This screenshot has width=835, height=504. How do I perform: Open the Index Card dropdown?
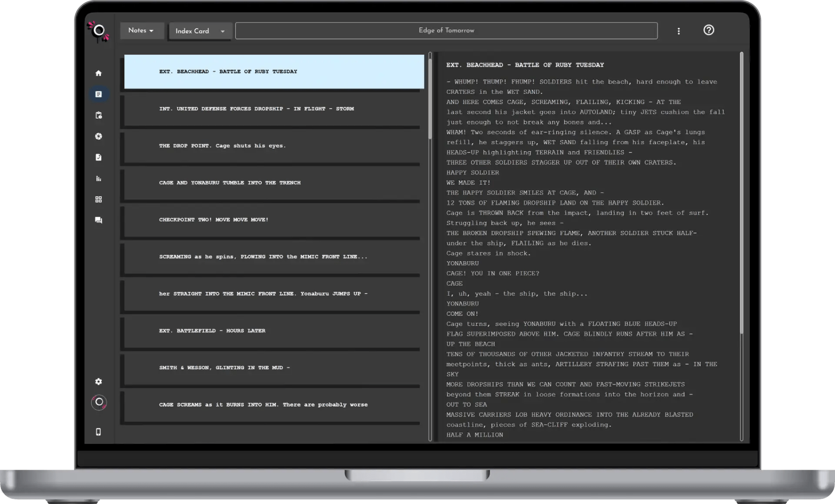[x=200, y=31]
